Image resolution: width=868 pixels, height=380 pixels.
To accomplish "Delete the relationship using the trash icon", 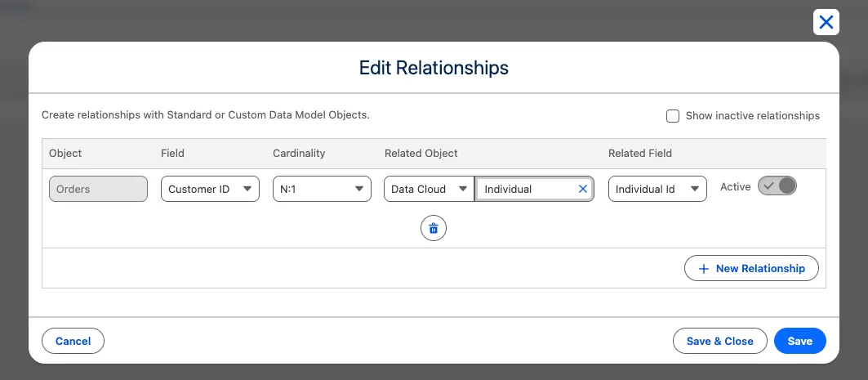I will (434, 229).
